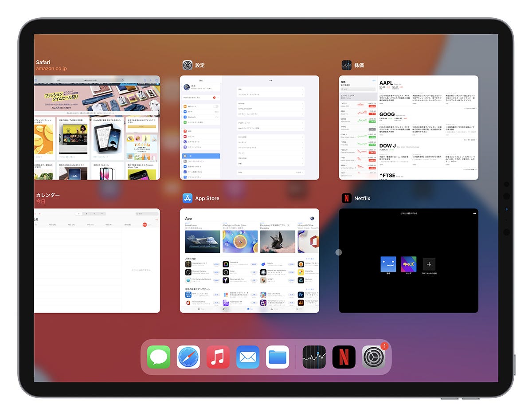The width and height of the screenshot is (532, 416).
Task: Open Mail from the dock
Action: tap(248, 357)
